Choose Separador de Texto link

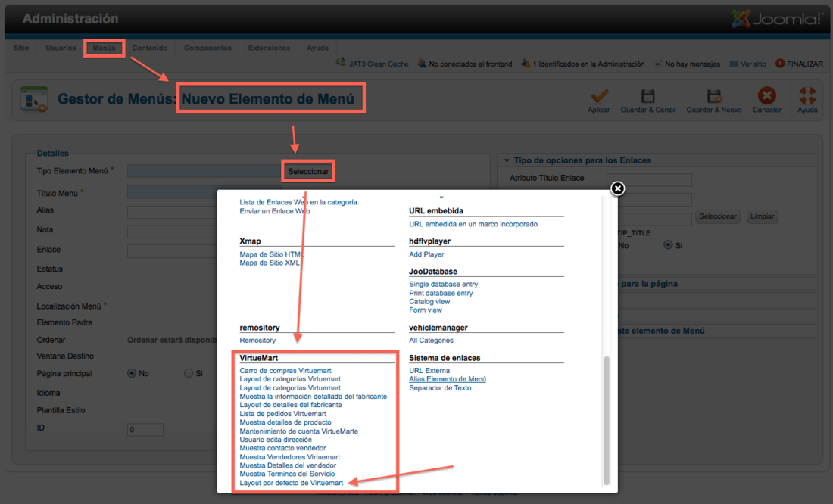click(x=440, y=387)
